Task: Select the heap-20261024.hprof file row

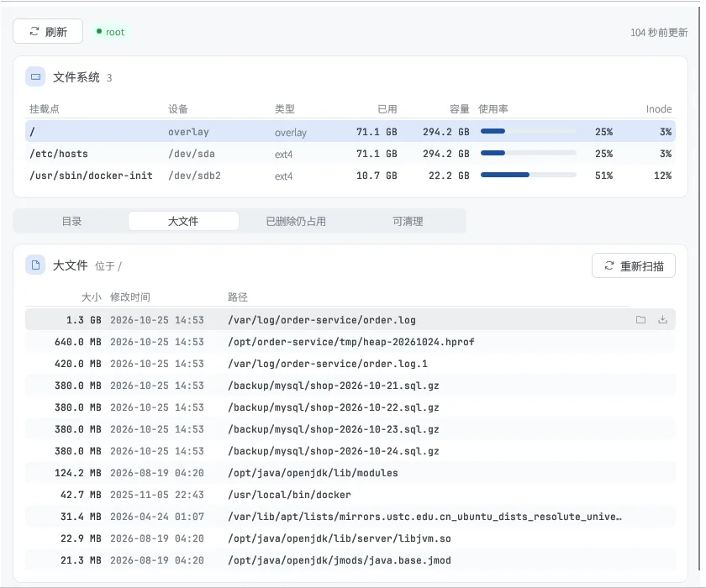Action: pyautogui.click(x=350, y=342)
